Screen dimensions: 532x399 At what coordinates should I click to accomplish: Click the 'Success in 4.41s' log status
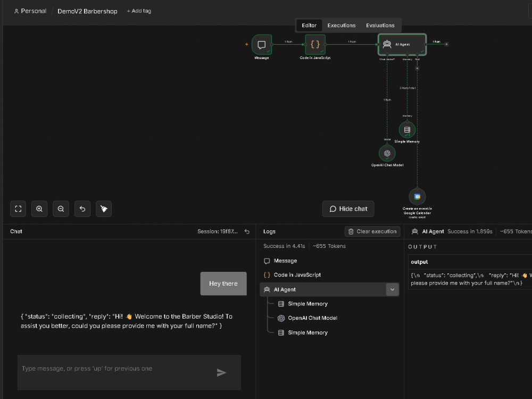tap(284, 246)
